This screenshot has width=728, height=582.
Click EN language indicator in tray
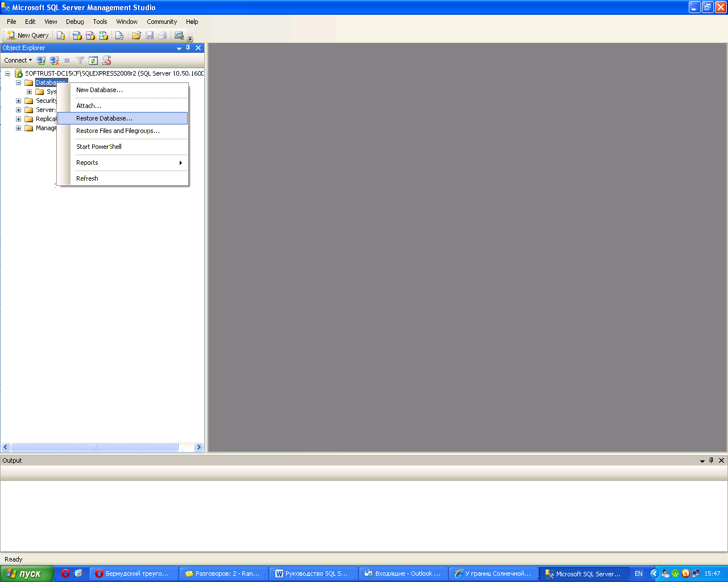[x=639, y=573]
